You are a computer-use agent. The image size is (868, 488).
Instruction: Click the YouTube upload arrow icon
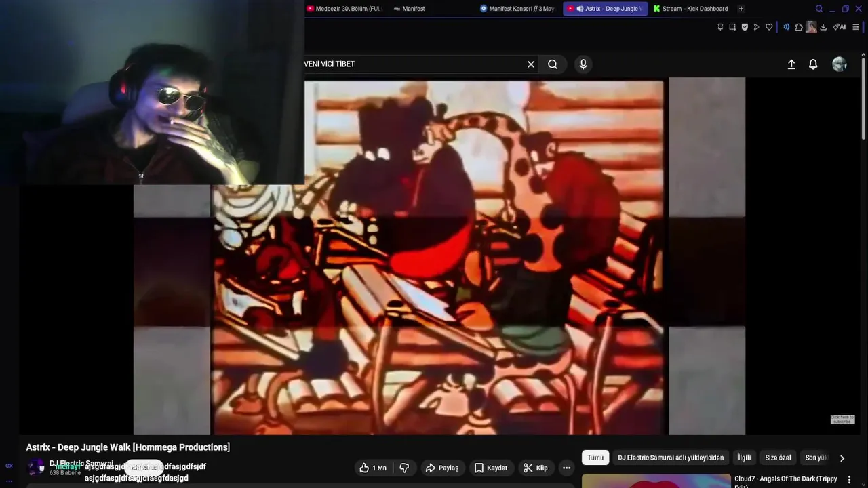point(791,64)
